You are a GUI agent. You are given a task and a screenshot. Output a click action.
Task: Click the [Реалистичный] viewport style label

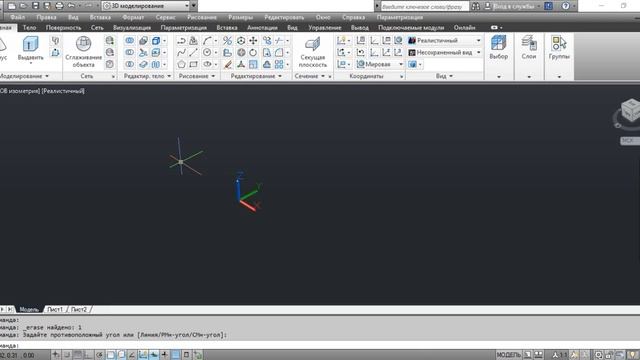click(x=63, y=91)
